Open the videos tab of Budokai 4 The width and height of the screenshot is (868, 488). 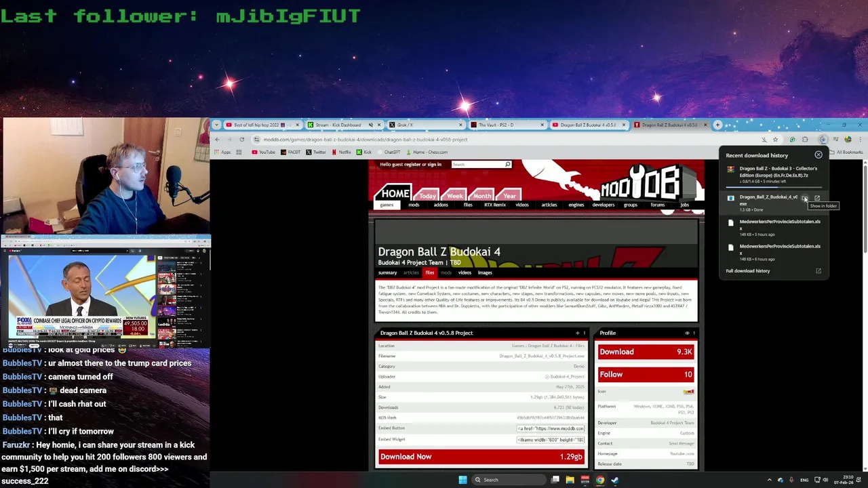[465, 272]
